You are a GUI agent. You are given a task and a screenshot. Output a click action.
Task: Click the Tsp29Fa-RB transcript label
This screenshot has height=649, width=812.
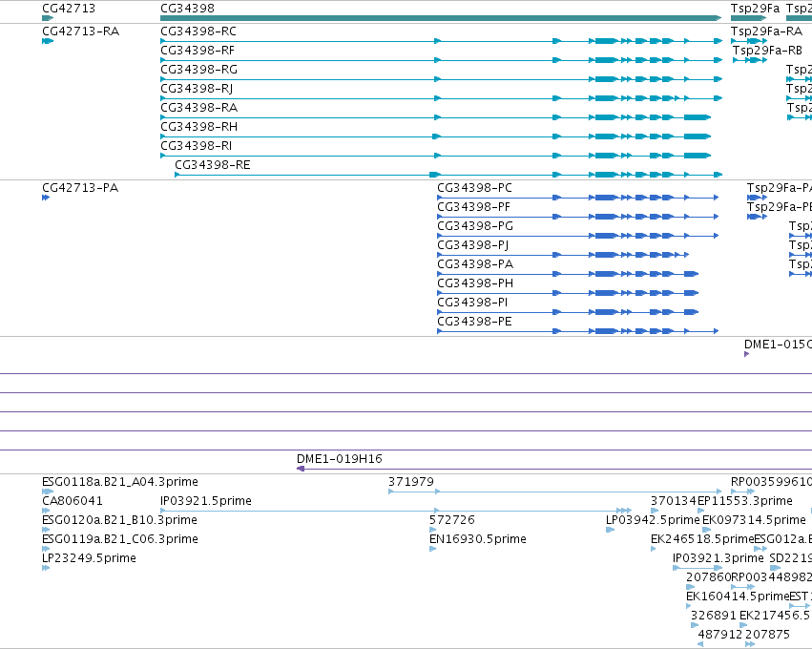point(767,51)
